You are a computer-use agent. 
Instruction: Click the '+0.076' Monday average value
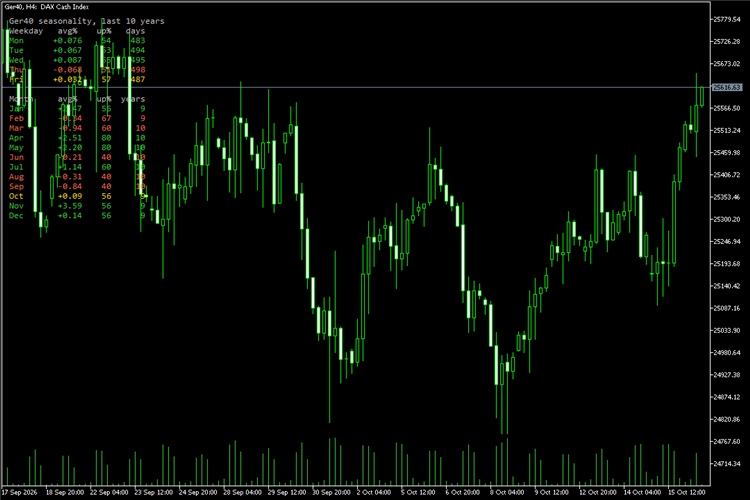point(67,41)
